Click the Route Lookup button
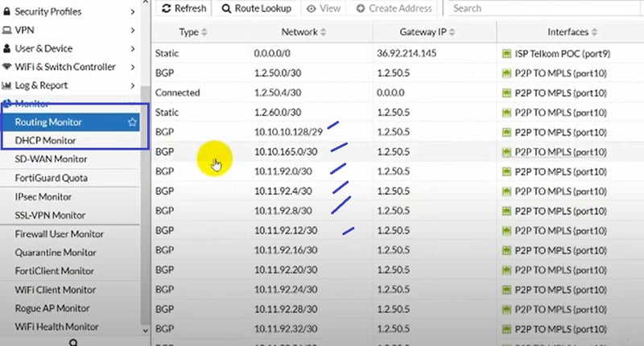 [x=255, y=8]
